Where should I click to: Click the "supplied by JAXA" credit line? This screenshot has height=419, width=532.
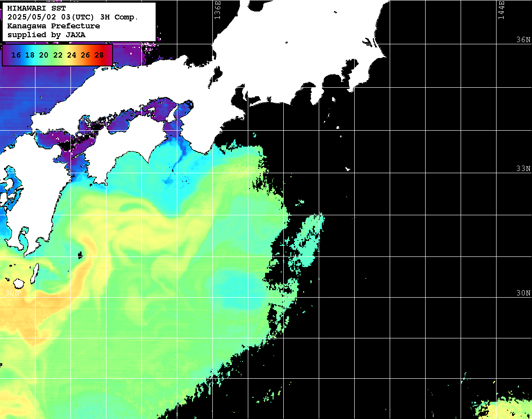[x=47, y=35]
